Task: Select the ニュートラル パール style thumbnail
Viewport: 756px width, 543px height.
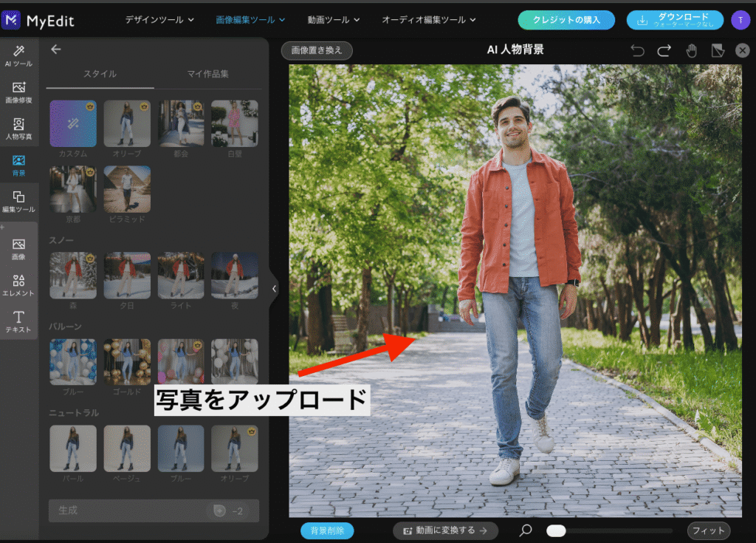Action: [73, 448]
